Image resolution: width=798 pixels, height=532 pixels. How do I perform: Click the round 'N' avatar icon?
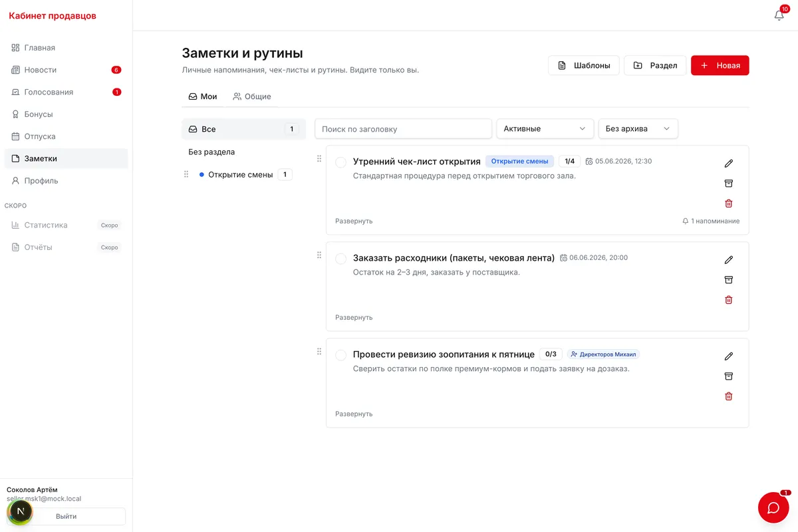(20, 511)
